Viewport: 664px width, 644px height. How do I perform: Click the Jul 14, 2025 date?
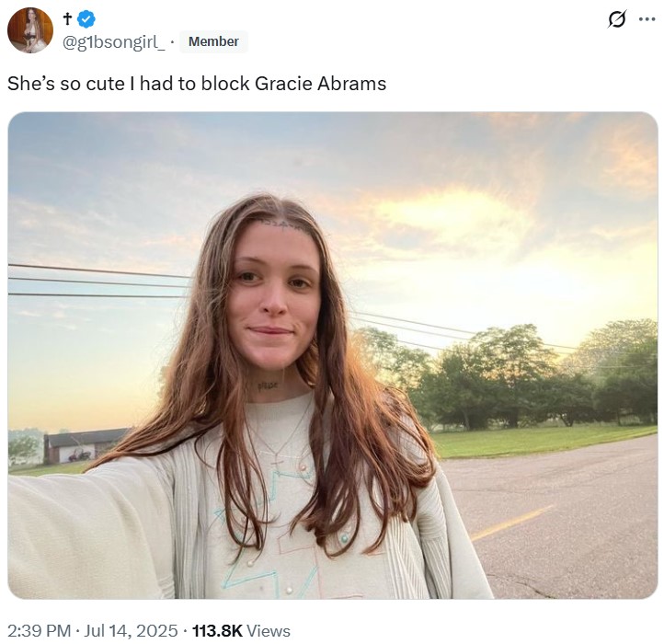[131, 630]
